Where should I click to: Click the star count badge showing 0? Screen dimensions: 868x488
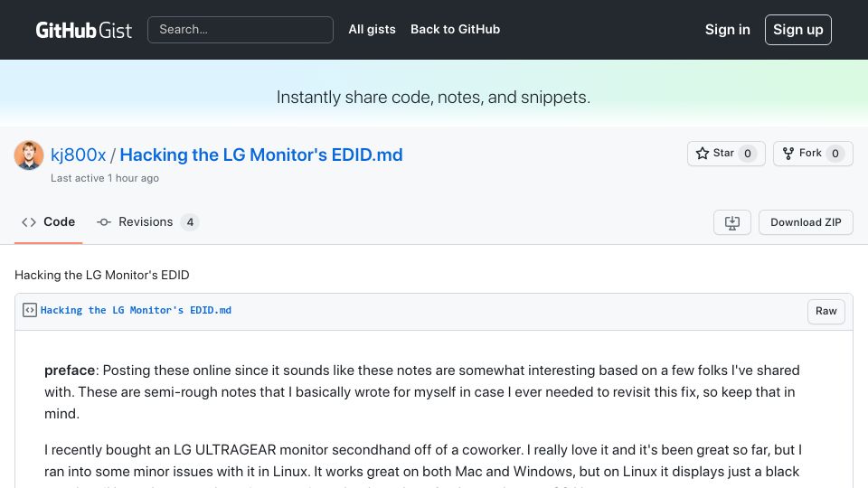748,154
